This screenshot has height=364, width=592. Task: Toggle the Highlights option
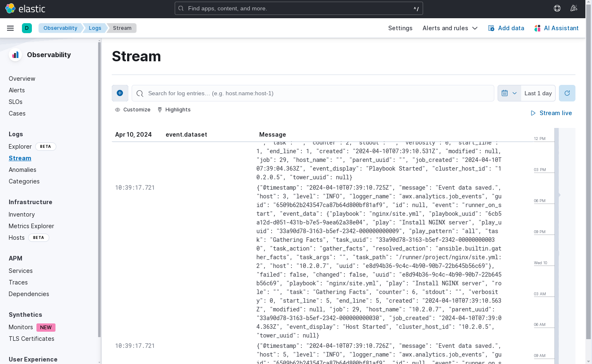174,110
